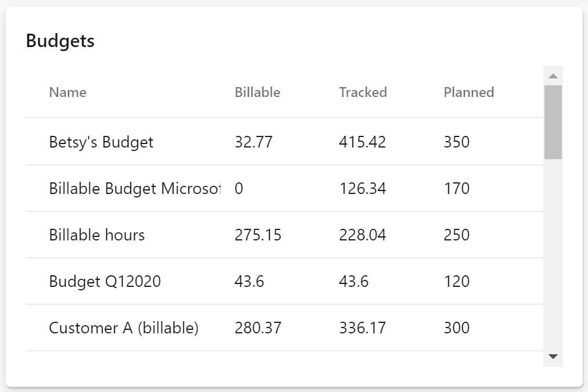Click tracked value 415.42

coord(362,142)
